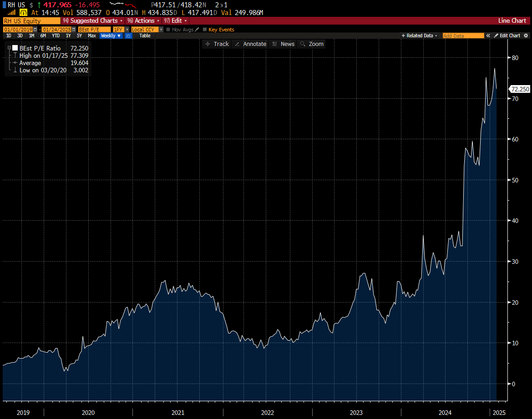Click the 1FY period field
This screenshot has height=419, width=532.
[x=119, y=30]
